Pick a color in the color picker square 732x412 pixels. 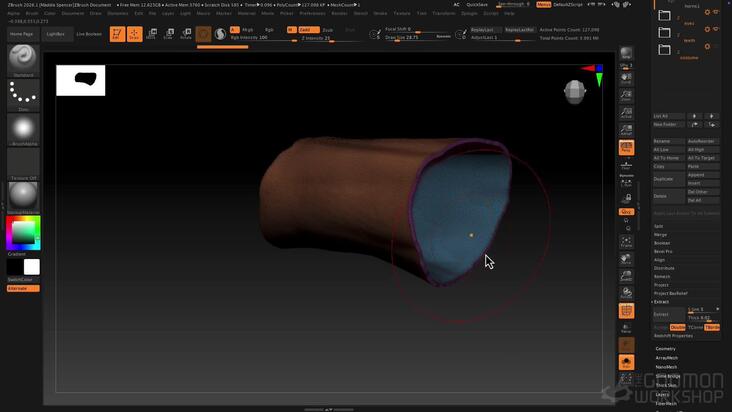click(23, 232)
